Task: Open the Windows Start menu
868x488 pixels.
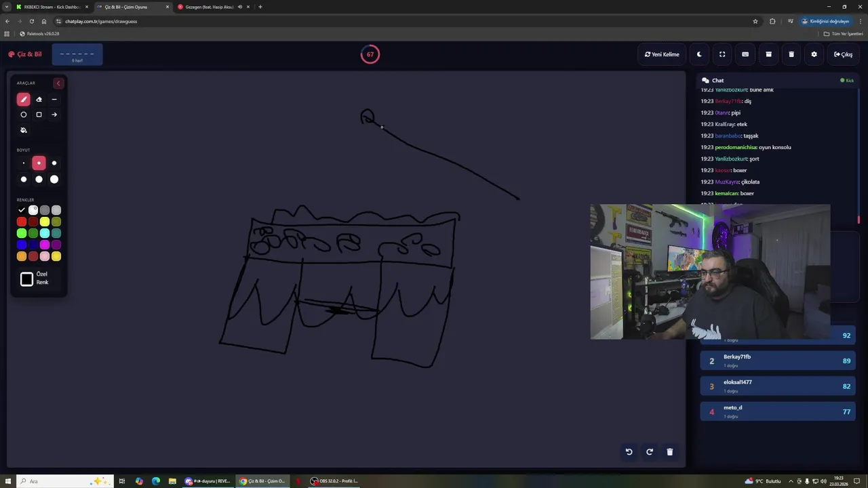Action: pyautogui.click(x=8, y=481)
